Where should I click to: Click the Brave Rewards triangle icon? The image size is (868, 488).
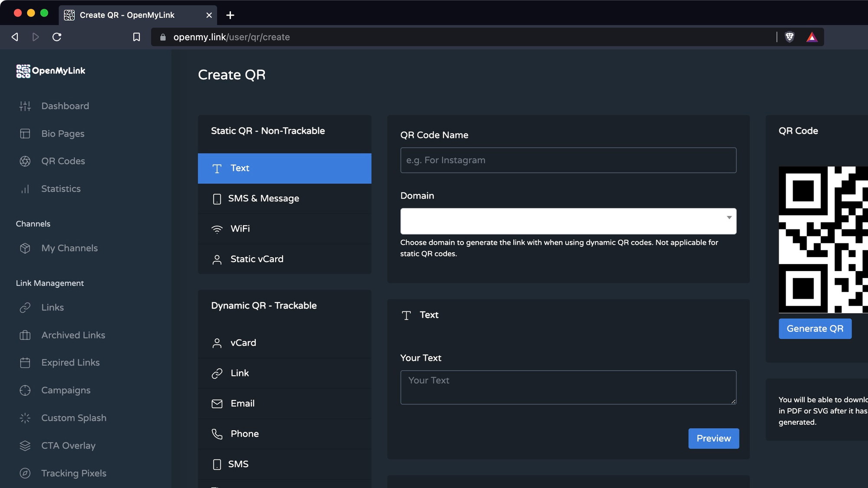812,37
